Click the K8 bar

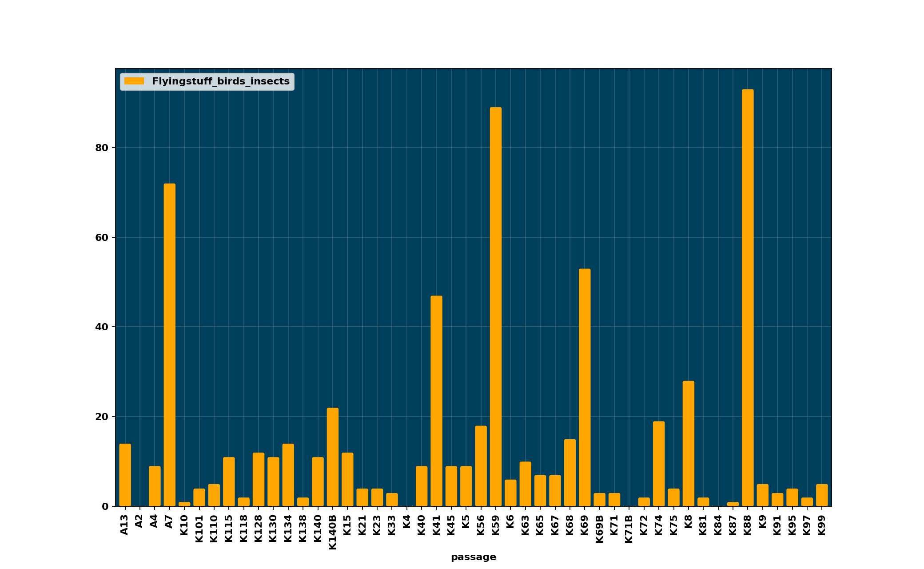point(689,444)
